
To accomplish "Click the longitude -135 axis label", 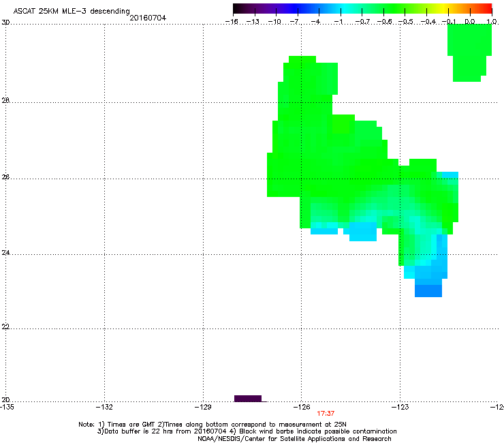I will point(6,407).
